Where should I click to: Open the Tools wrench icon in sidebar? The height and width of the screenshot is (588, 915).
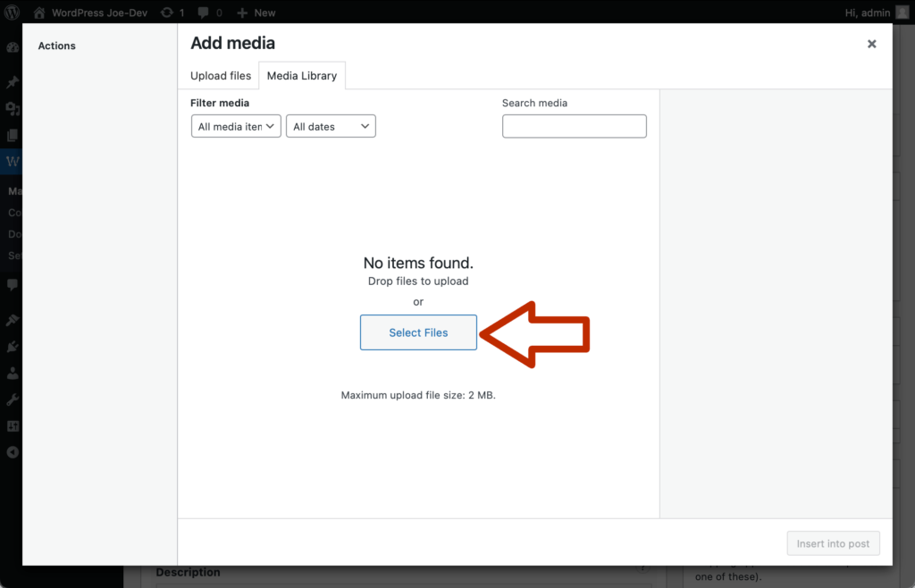[13, 399]
